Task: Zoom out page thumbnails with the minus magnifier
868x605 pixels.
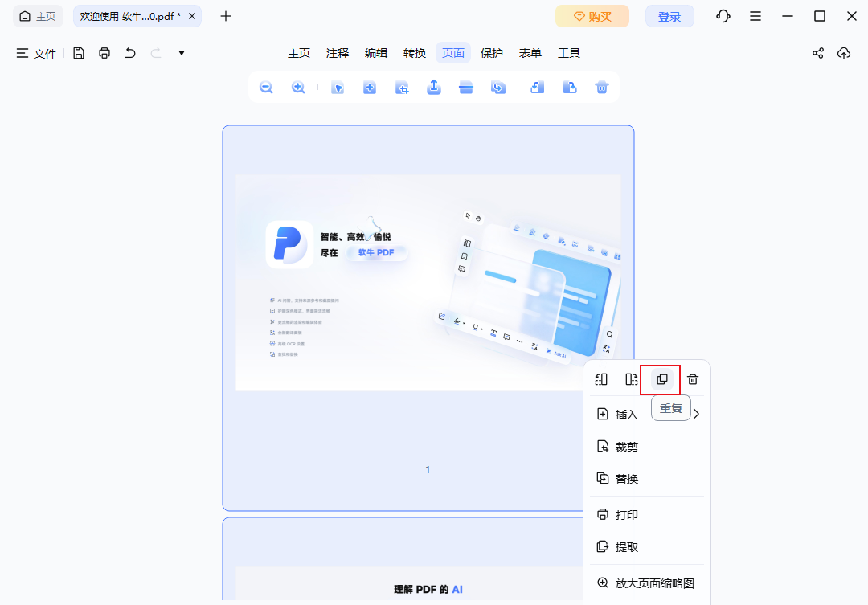Action: 266,88
